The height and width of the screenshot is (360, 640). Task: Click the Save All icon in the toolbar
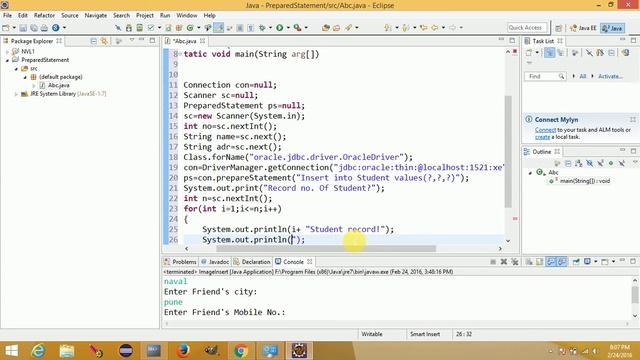point(34,28)
